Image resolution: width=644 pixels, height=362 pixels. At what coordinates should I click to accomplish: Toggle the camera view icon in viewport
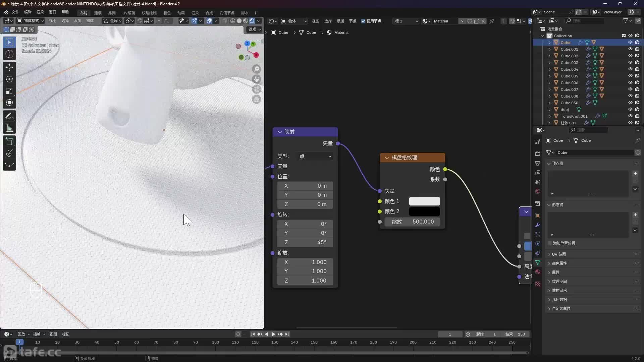tap(257, 89)
